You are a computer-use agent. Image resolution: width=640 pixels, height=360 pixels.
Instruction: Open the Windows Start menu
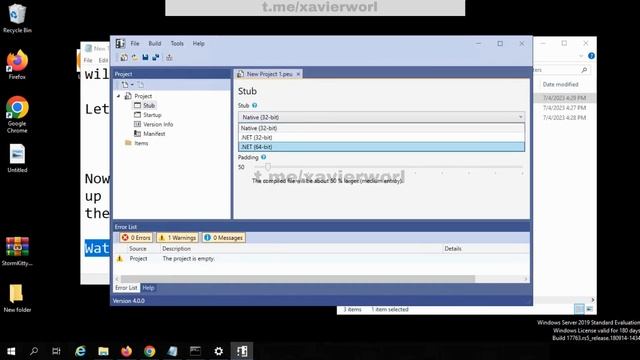[11, 351]
